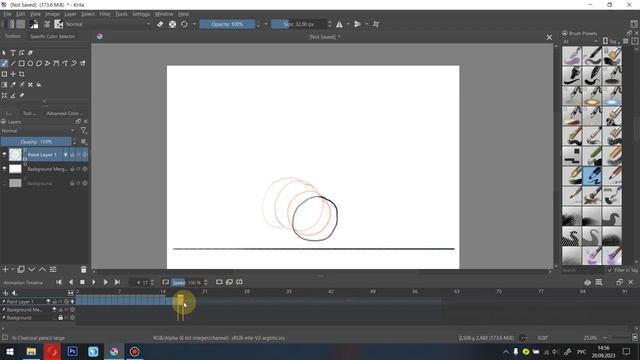Toggle visibility of Background Merged layer
This screenshot has width=640, height=360.
click(x=4, y=168)
